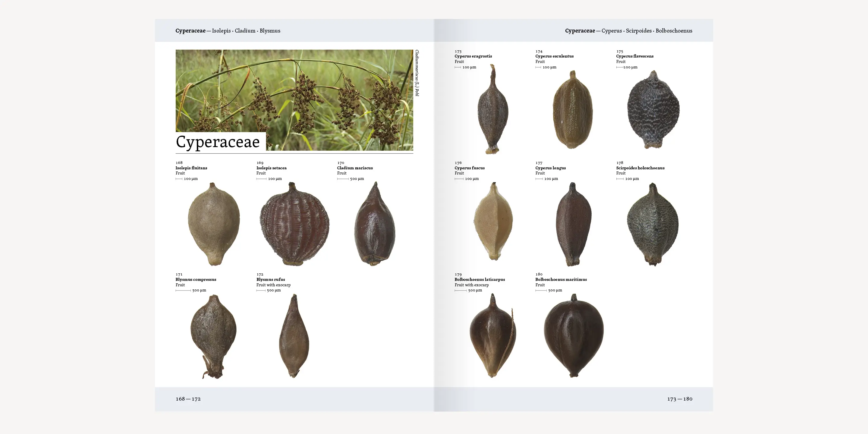Image resolution: width=868 pixels, height=434 pixels.
Task: Click the 'Isolepis setacea' species name
Action: point(271,168)
